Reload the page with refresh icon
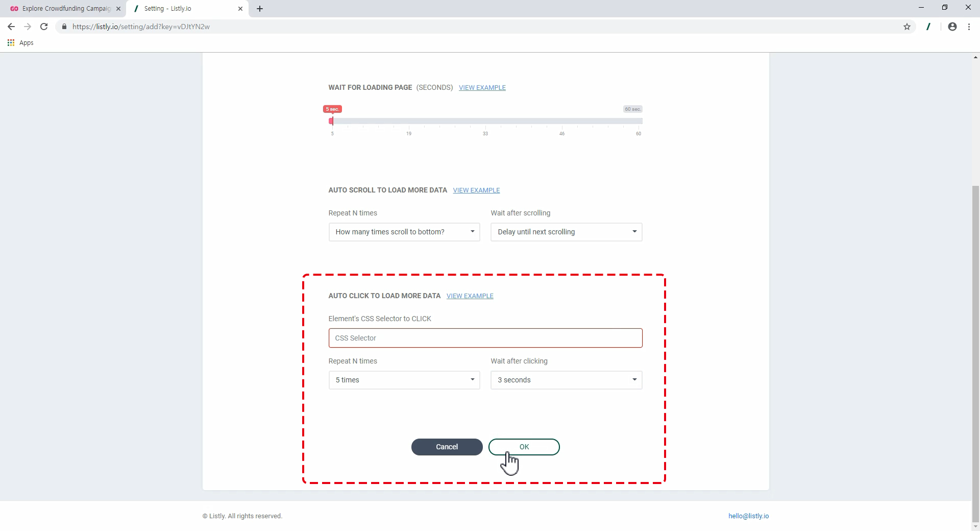980x531 pixels. click(x=44, y=27)
